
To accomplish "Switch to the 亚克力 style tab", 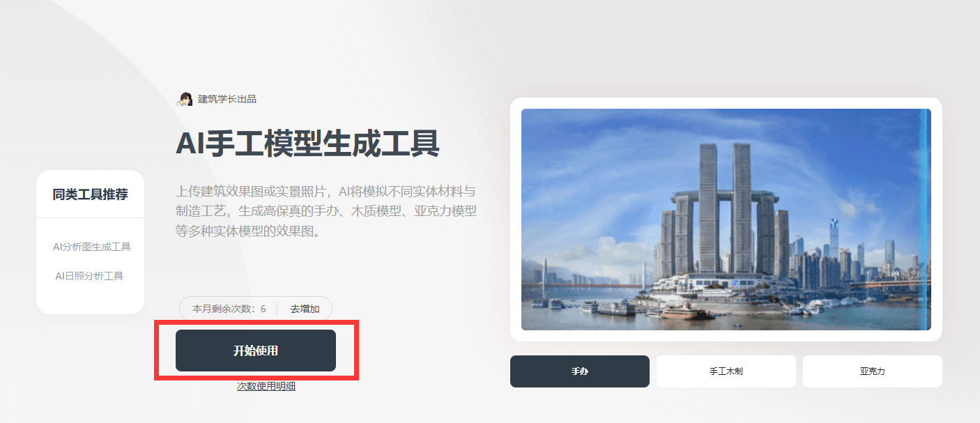I will [873, 371].
